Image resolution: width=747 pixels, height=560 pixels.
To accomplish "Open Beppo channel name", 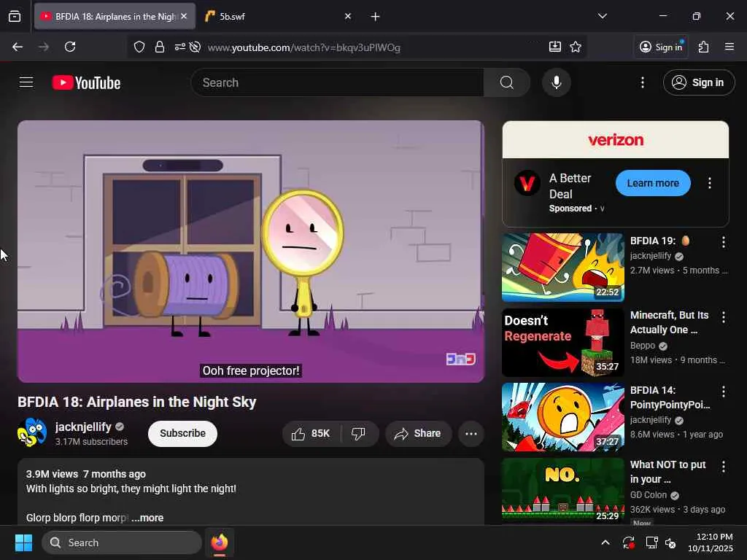I will point(643,346).
